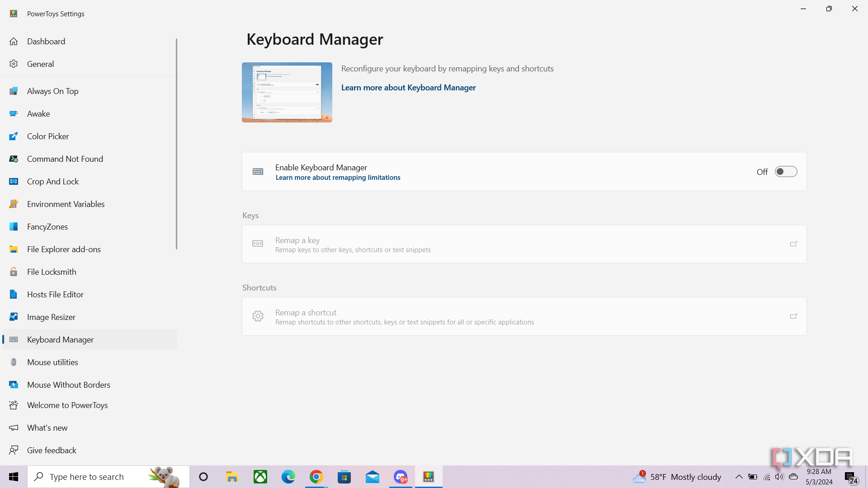
Task: Click the sidebar vertical scrollbar
Action: tap(176, 144)
